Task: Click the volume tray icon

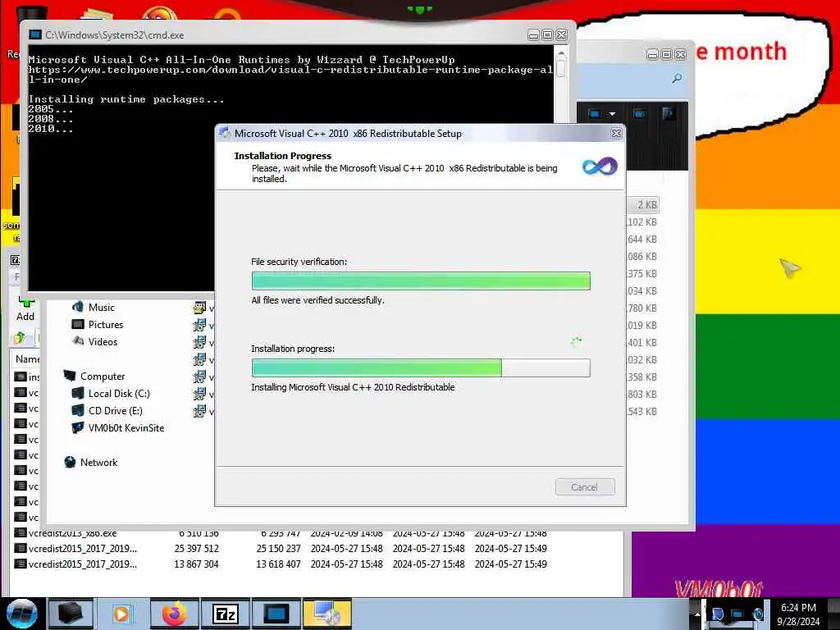Action: tap(757, 614)
